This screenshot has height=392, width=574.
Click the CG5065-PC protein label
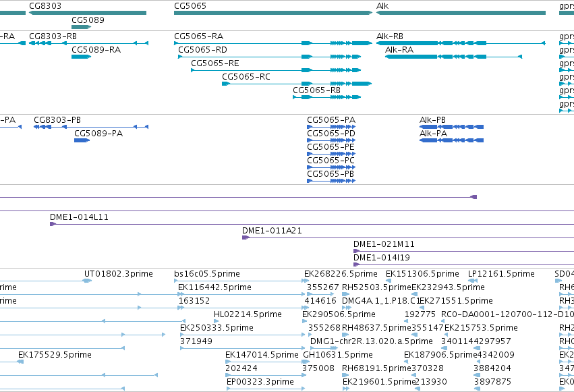(331, 161)
